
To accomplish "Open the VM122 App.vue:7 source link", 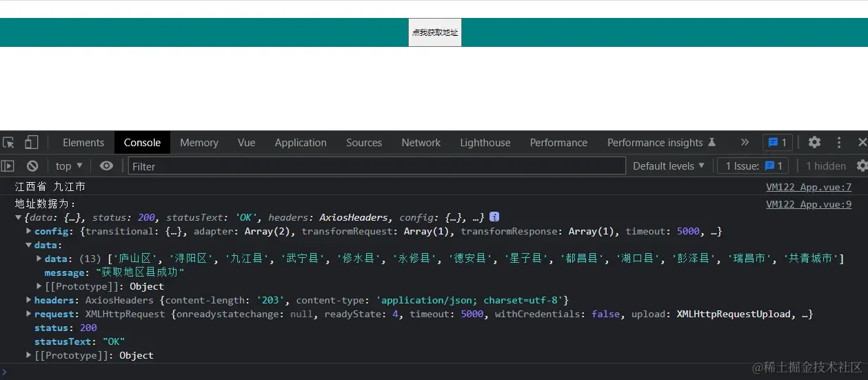I will 809,187.
